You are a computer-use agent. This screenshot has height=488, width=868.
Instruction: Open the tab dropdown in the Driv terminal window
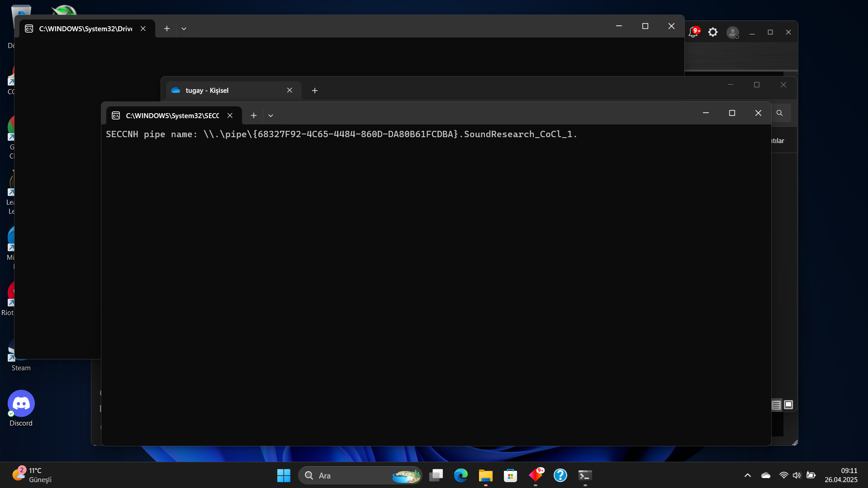click(184, 29)
